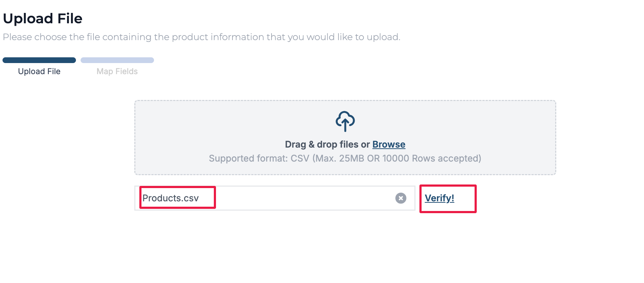Click the Verify! link

pos(439,198)
